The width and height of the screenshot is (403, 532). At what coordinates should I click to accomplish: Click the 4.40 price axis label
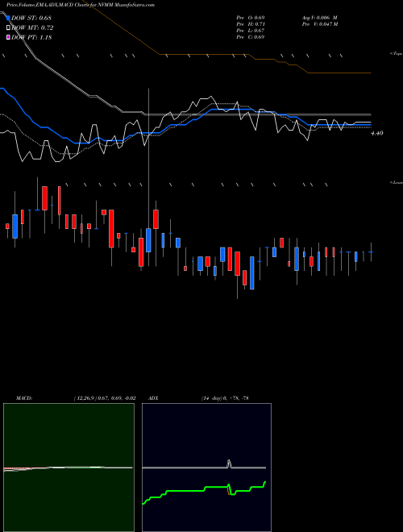377,133
